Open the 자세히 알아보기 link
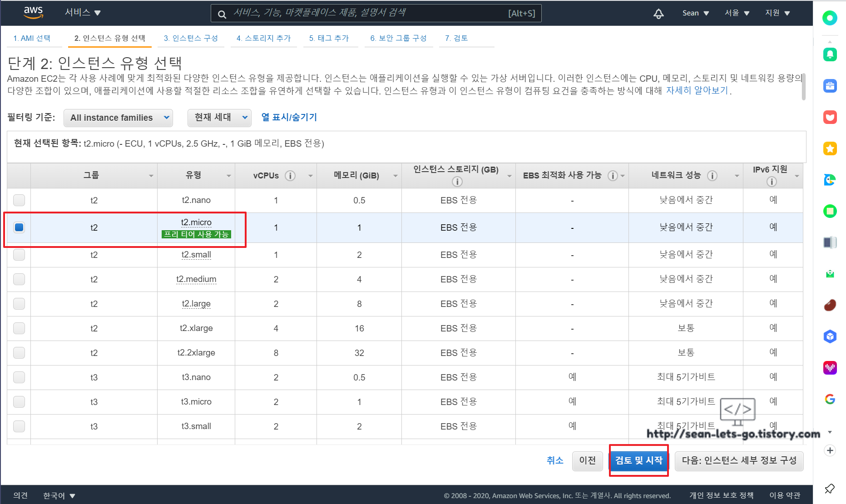Image resolution: width=846 pixels, height=504 pixels. (x=697, y=91)
